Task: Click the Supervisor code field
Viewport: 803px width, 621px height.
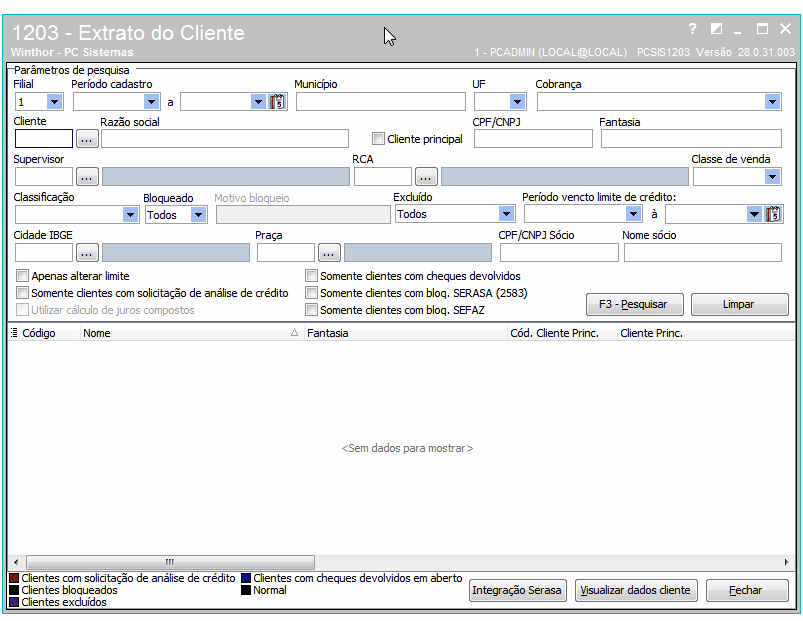Action: 44,177
